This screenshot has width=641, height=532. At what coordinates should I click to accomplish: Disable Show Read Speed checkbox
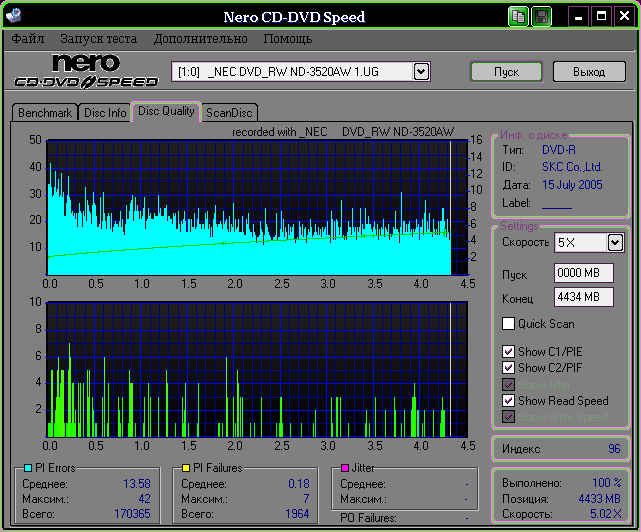coord(509,401)
